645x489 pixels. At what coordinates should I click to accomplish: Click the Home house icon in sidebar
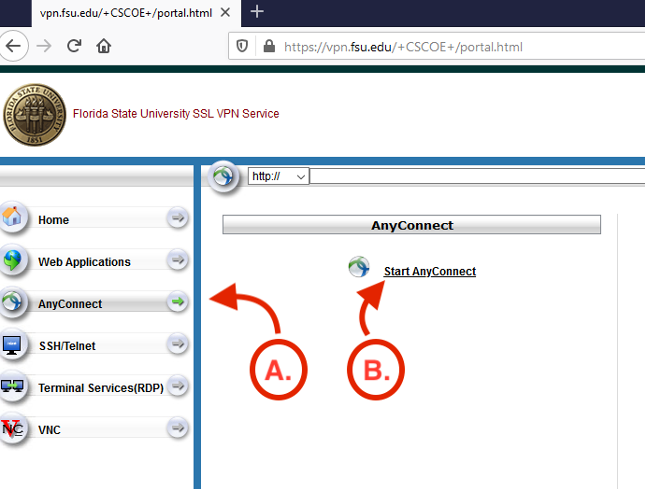click(x=12, y=216)
